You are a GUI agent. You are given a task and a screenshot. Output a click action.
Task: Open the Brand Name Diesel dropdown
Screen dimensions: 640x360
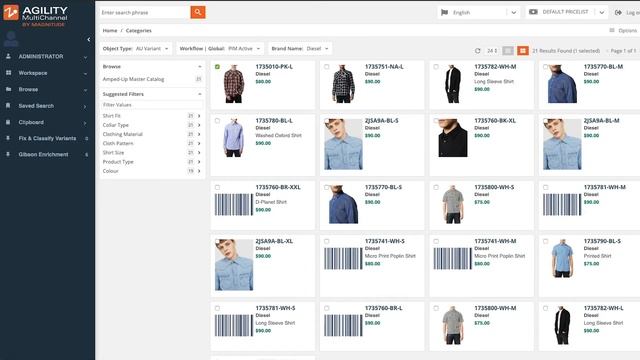point(300,49)
